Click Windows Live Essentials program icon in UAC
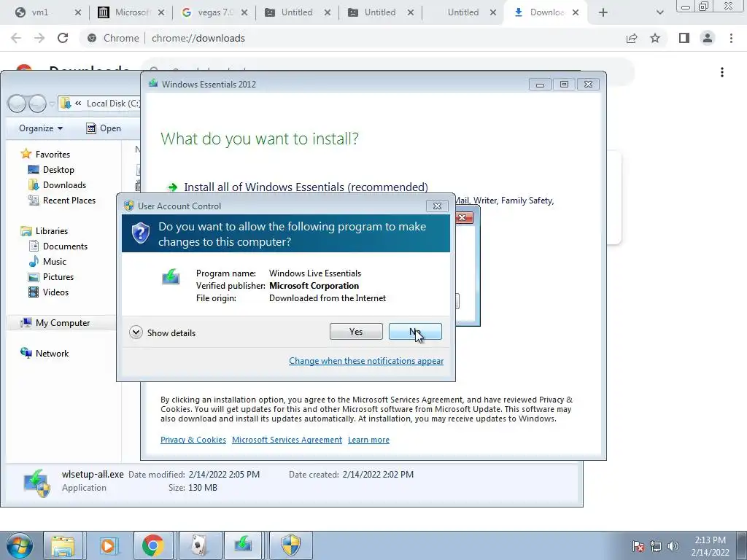747x560 pixels. coord(171,276)
